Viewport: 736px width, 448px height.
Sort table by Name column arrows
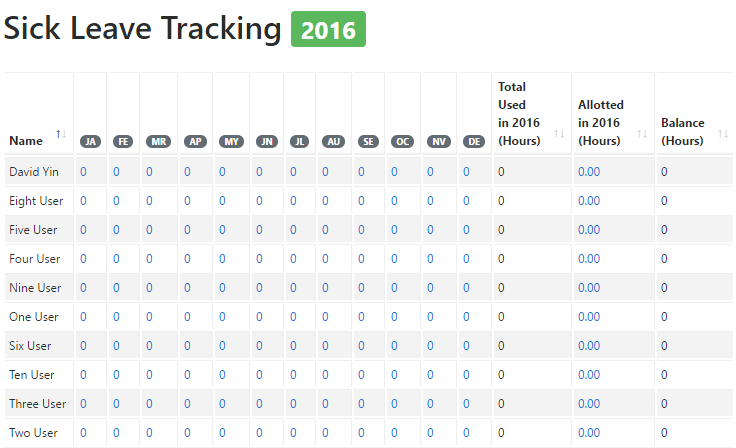tap(61, 134)
